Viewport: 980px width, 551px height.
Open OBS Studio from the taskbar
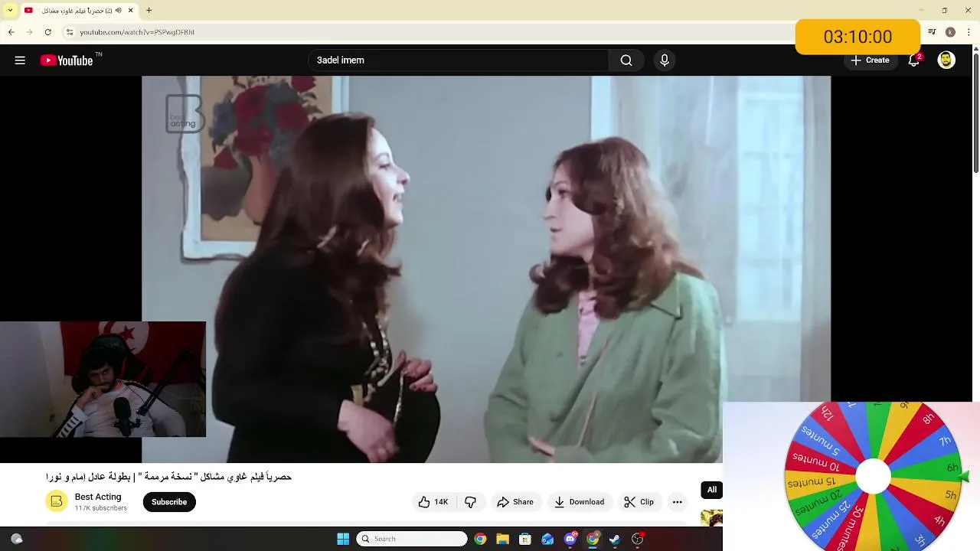637,539
